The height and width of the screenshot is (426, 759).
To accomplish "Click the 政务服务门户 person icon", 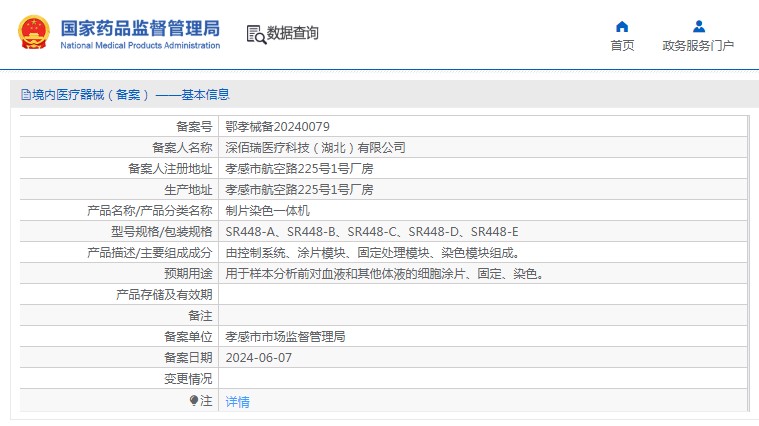I will tap(698, 27).
